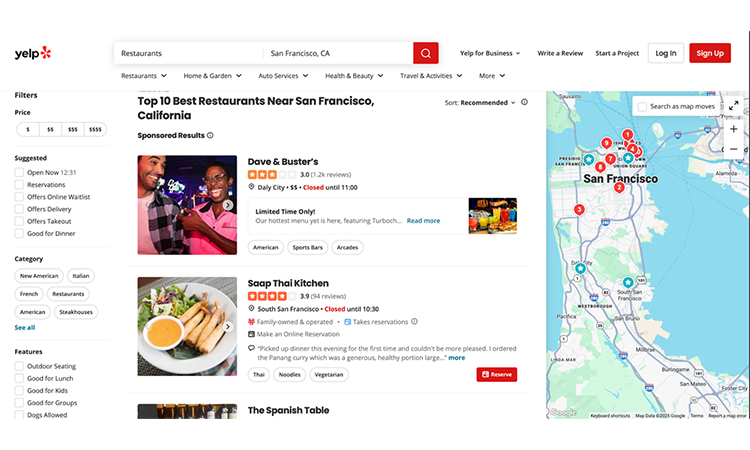Zoom in on the map
The image size is (750, 450).
point(733,129)
